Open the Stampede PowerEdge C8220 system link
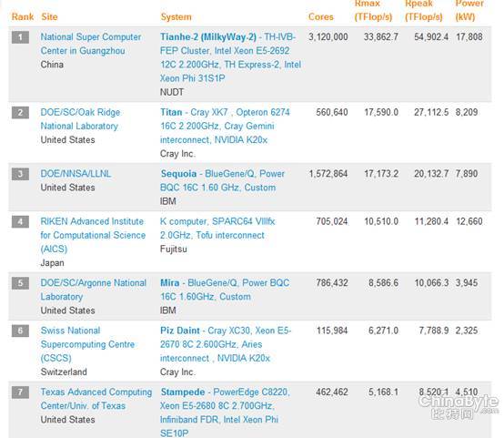504x438 pixels. (225, 413)
